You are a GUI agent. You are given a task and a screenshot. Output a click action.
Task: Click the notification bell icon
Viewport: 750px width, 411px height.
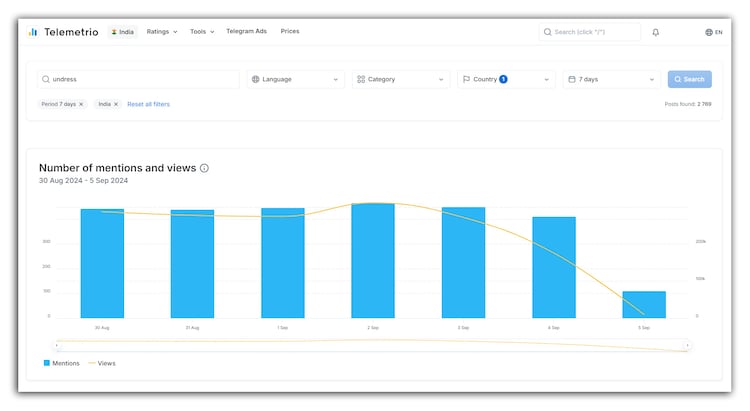pyautogui.click(x=656, y=32)
